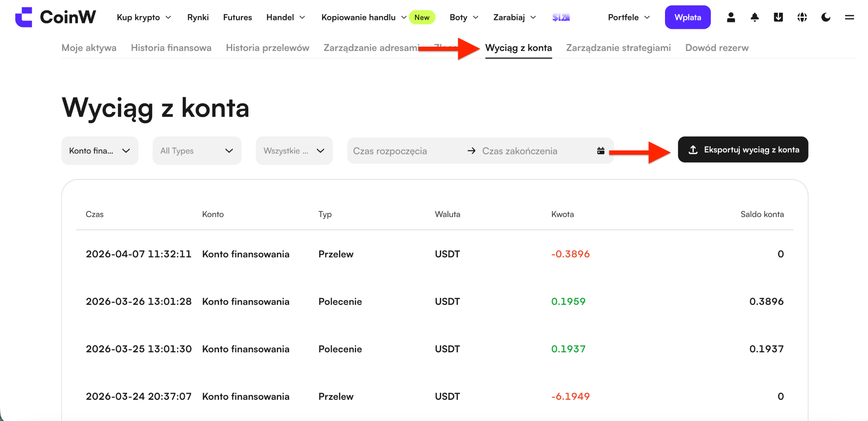Open the user profile icon
Screen dimensions: 868x421
tap(731, 17)
